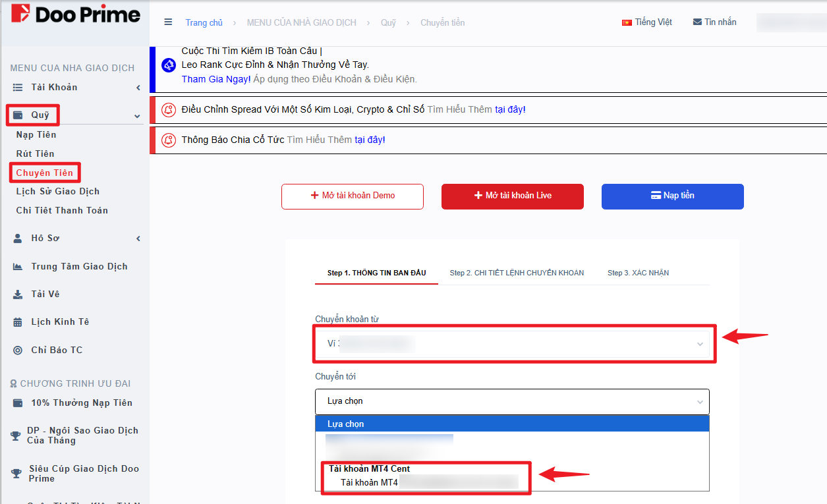Click the bell icon beside Thông Báo Chia Cổ Tức
Viewport: 827px width, 504px height.
tap(169, 140)
